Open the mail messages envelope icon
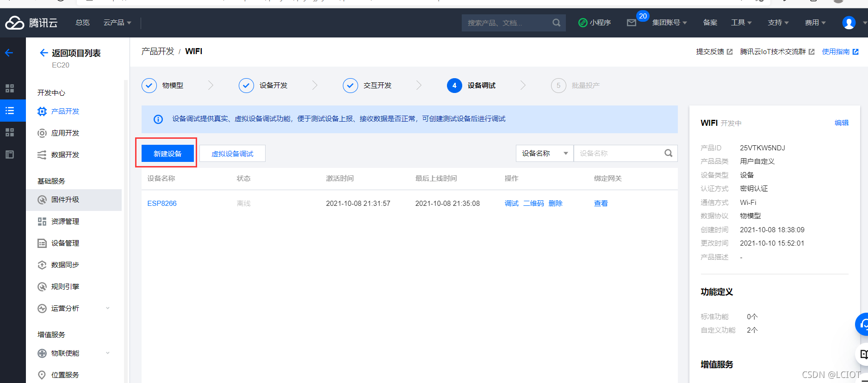Screen dimensions: 868x383 click(631, 23)
